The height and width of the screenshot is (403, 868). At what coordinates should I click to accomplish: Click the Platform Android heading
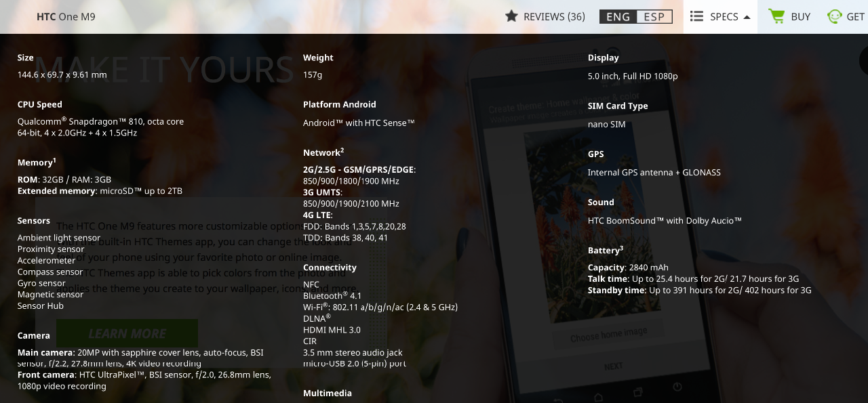pyautogui.click(x=340, y=104)
